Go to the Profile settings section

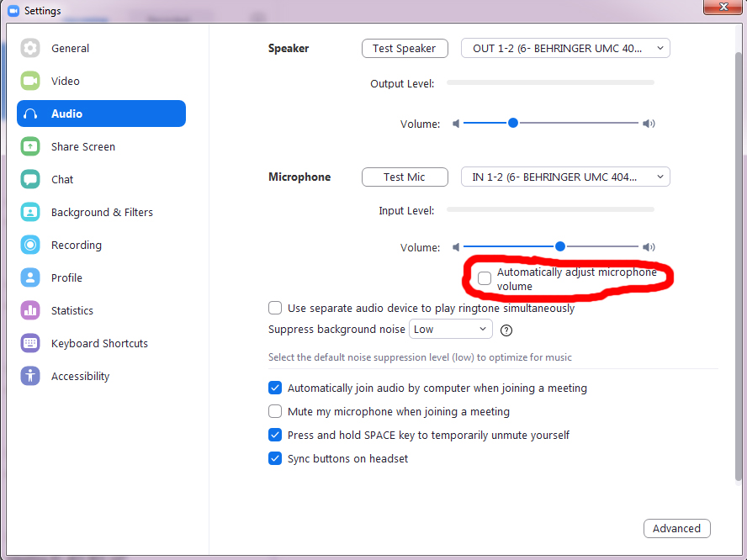coord(66,277)
